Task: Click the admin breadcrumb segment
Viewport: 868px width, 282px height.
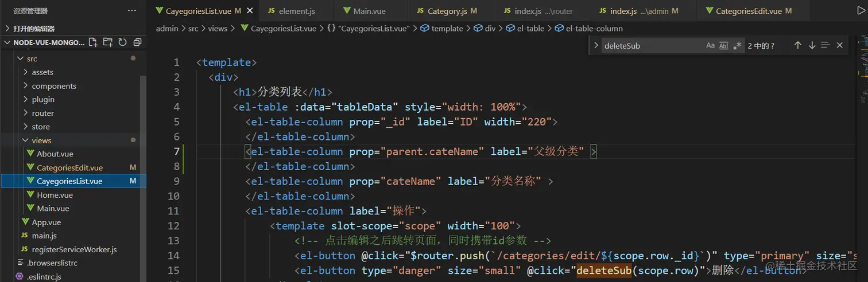Action: coord(167,28)
